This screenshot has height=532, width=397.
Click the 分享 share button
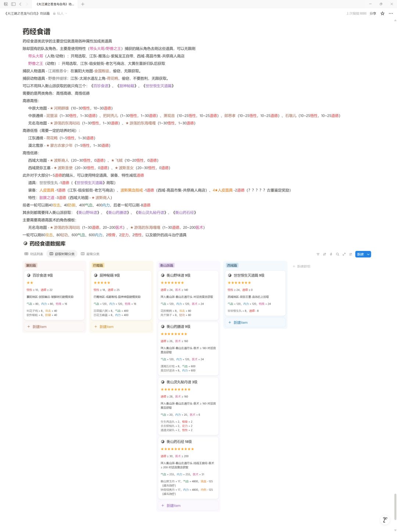(373, 13)
